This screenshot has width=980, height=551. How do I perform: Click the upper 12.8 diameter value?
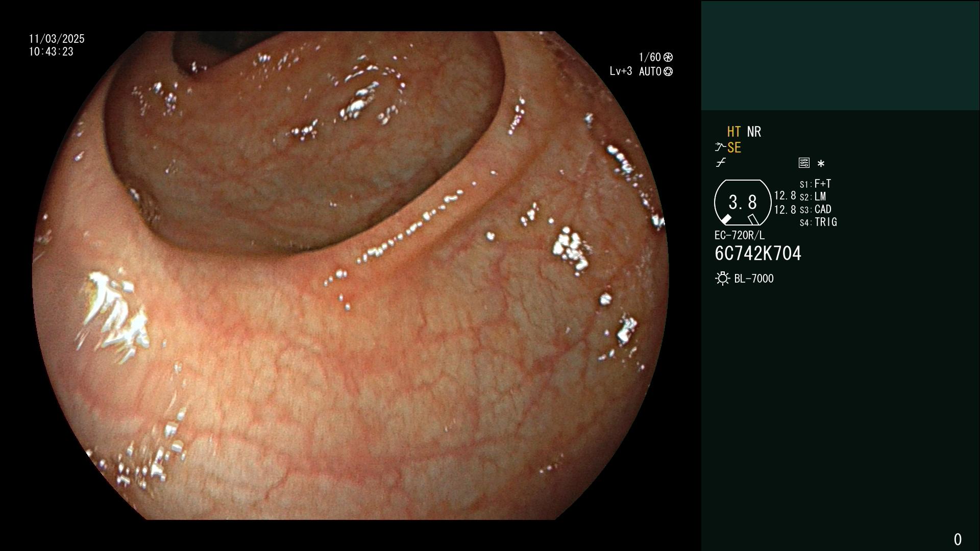click(x=785, y=196)
